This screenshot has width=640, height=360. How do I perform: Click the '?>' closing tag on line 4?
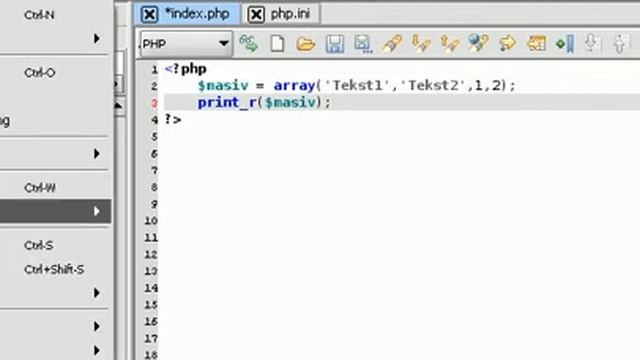pyautogui.click(x=173, y=120)
